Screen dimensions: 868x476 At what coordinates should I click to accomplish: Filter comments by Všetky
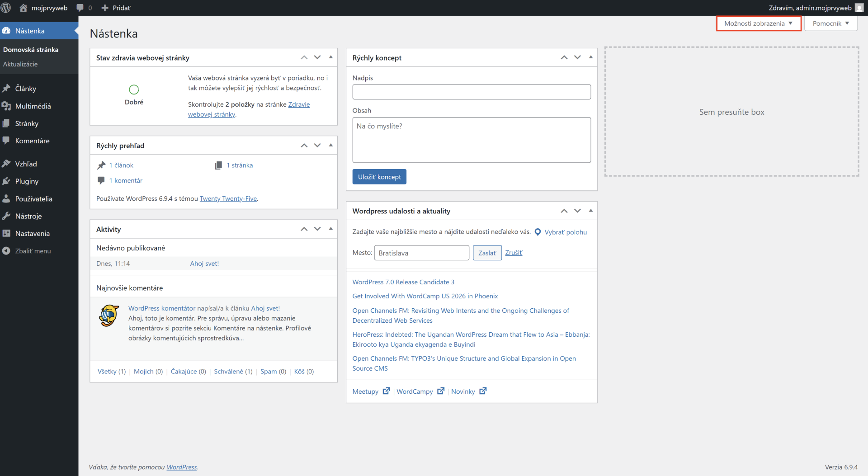pyautogui.click(x=107, y=372)
